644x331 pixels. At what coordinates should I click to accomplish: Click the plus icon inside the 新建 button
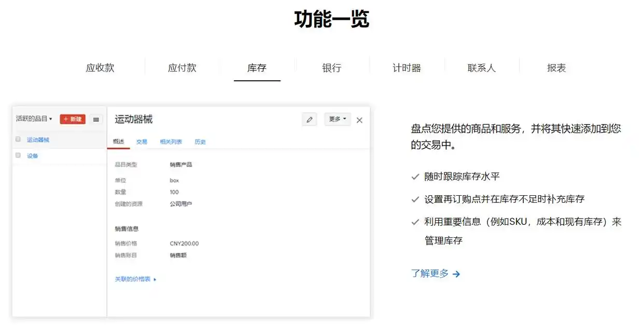click(66, 119)
